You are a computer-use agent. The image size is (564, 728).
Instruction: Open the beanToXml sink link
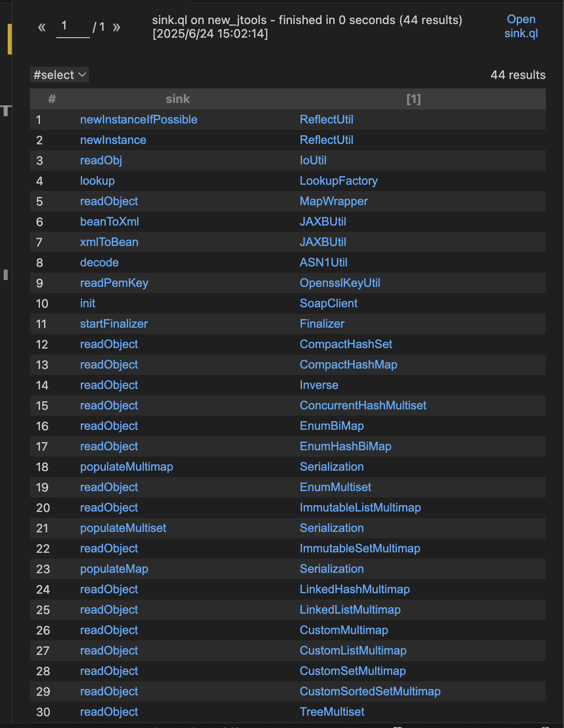pos(109,221)
